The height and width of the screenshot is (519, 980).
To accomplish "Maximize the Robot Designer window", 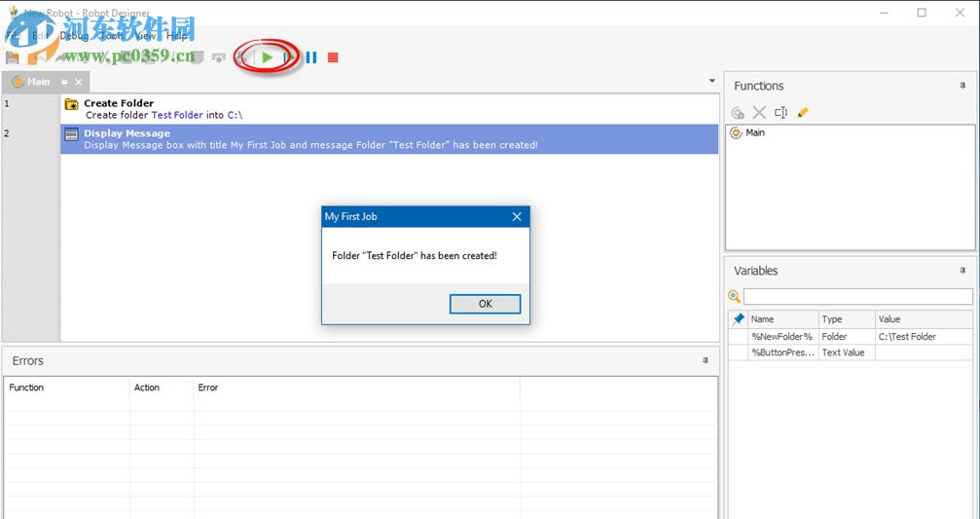I will tap(922, 13).
